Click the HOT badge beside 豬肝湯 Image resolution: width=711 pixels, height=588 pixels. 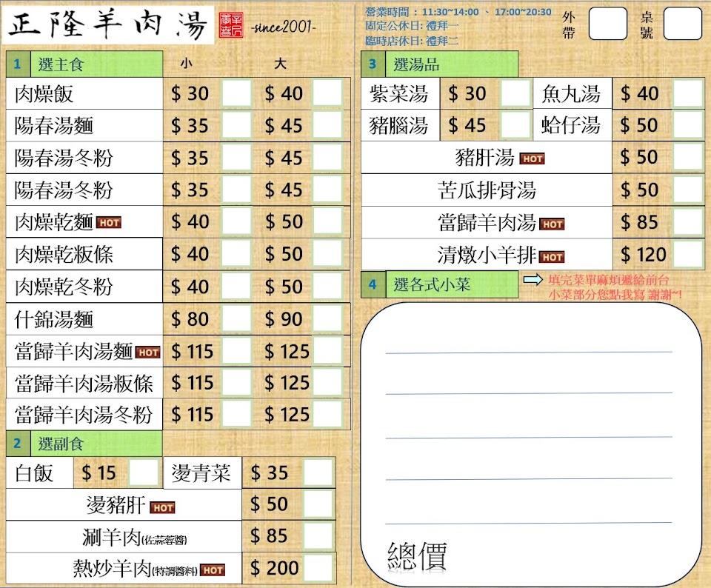(533, 158)
